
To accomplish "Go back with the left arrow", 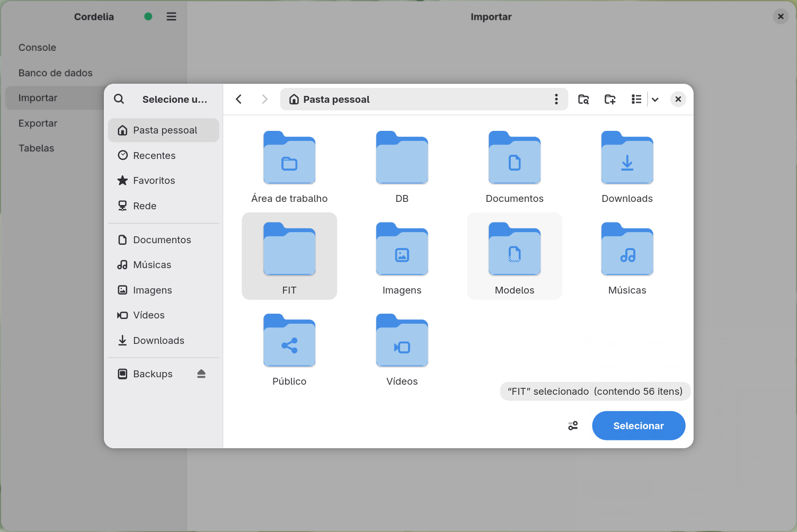I will pos(239,99).
